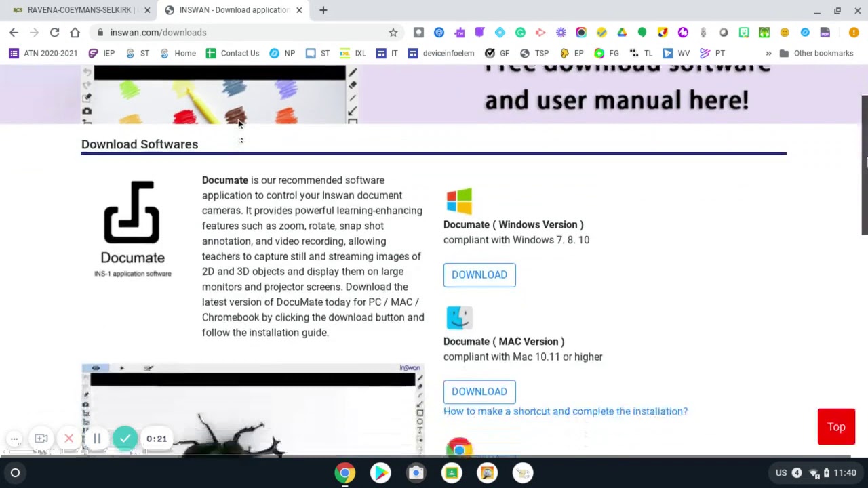This screenshot has width=868, height=488.
Task: Open the Google Classroom shelf icon
Action: (452, 473)
